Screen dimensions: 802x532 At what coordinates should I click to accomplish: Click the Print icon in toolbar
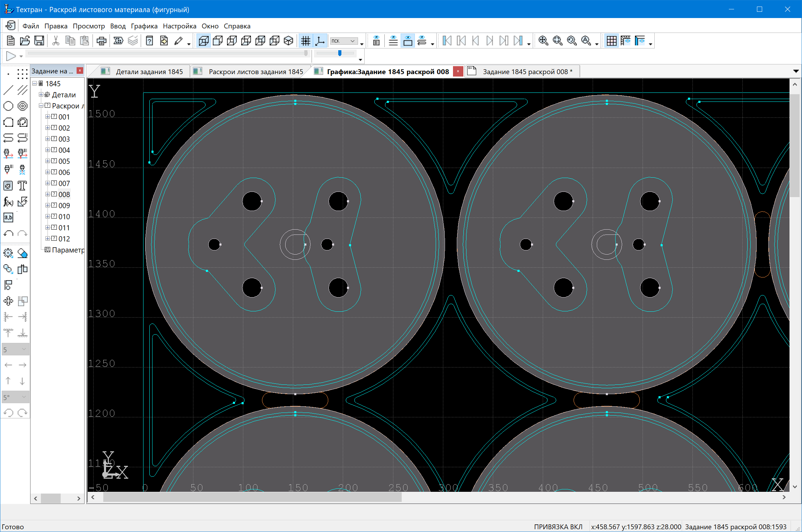pyautogui.click(x=101, y=41)
